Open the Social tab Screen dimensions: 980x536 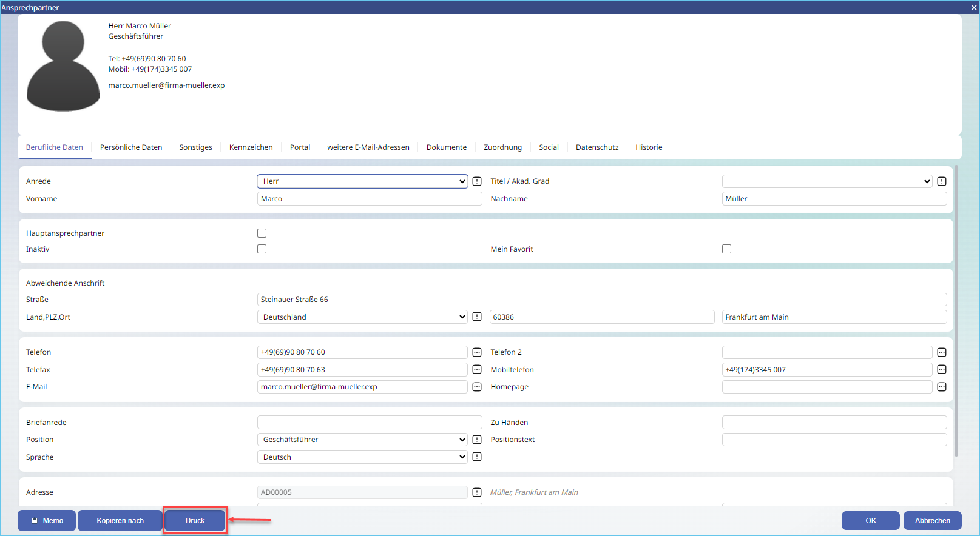549,147
